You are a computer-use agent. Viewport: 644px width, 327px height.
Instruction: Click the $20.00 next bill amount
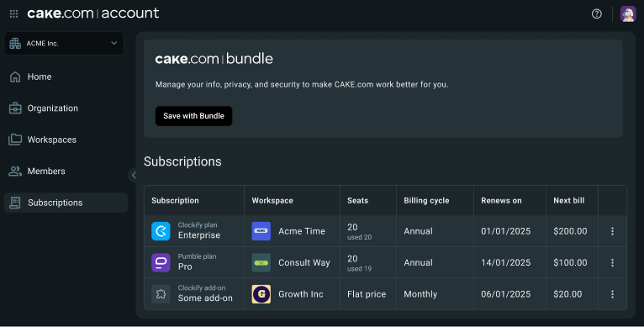pos(567,294)
